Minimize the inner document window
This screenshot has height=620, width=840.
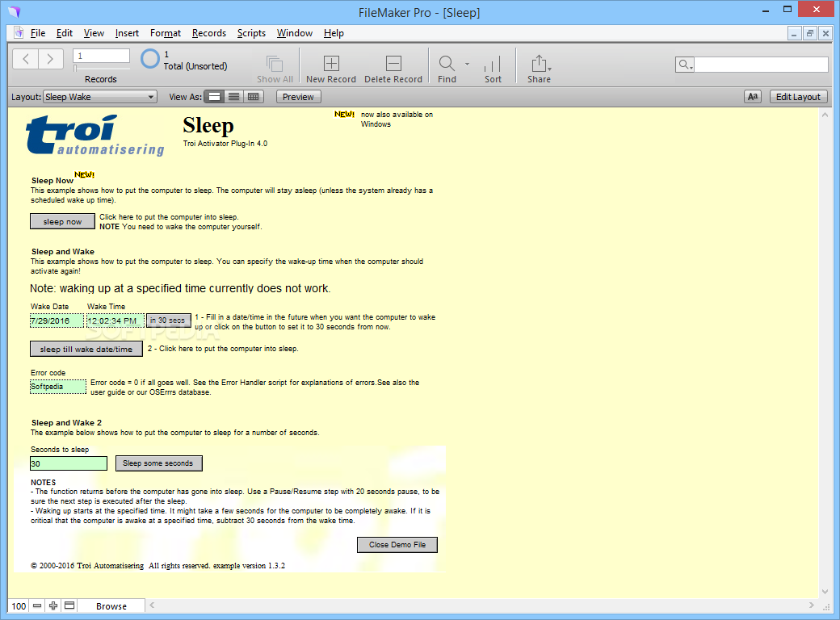794,33
